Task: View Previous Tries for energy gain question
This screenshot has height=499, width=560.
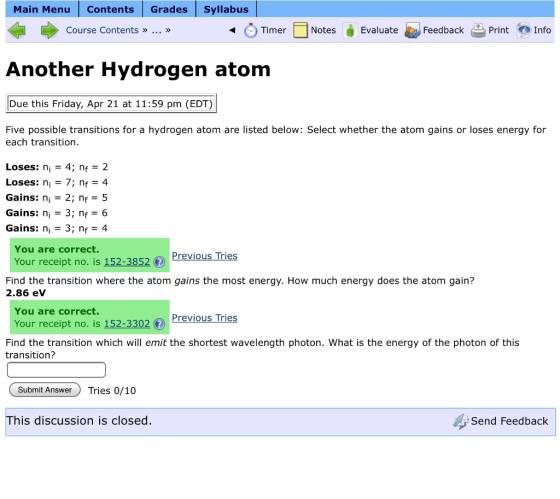Action: (x=204, y=318)
